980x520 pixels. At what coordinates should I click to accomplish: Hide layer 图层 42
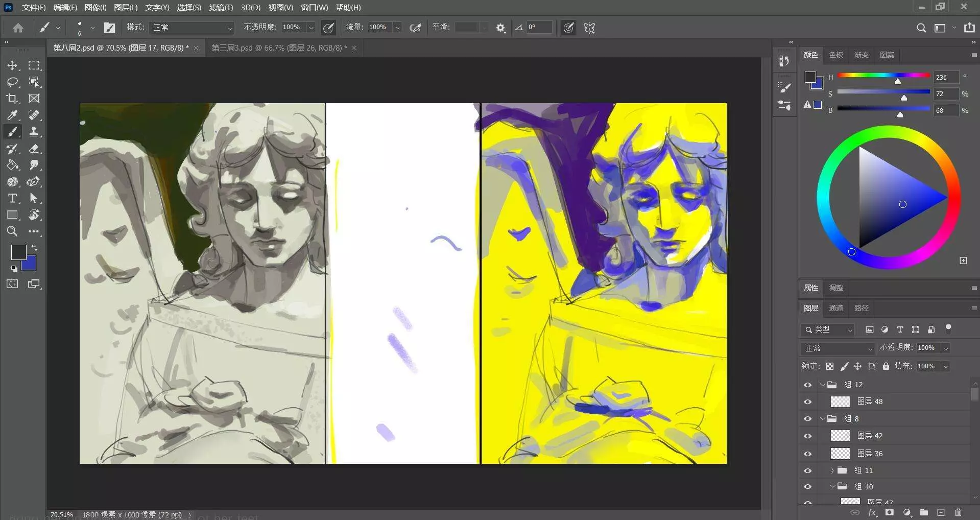pyautogui.click(x=807, y=436)
